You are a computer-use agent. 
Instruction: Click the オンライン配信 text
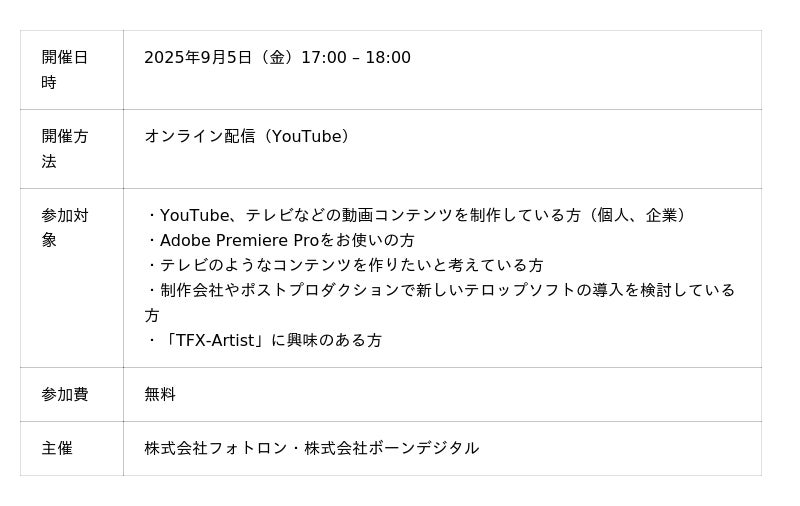coord(200,137)
